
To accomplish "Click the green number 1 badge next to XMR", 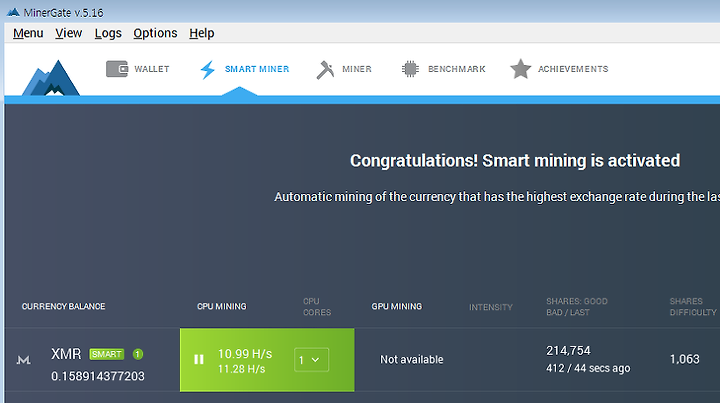I will click(138, 354).
